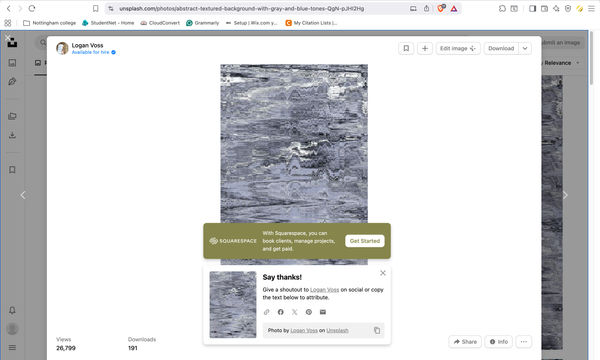Click the Brave rewards triangle icon
Viewport: 600px width, 360px height.
point(454,8)
